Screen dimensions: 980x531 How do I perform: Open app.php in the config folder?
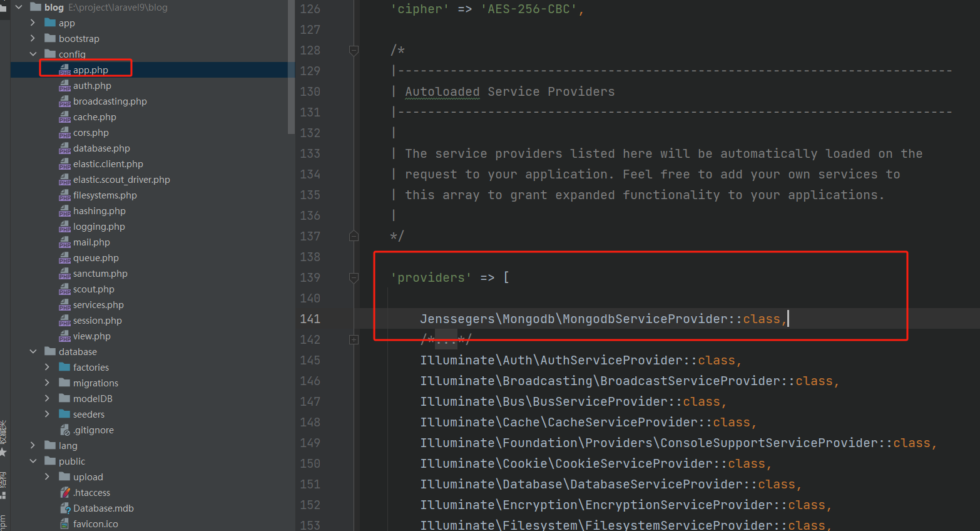coord(91,70)
